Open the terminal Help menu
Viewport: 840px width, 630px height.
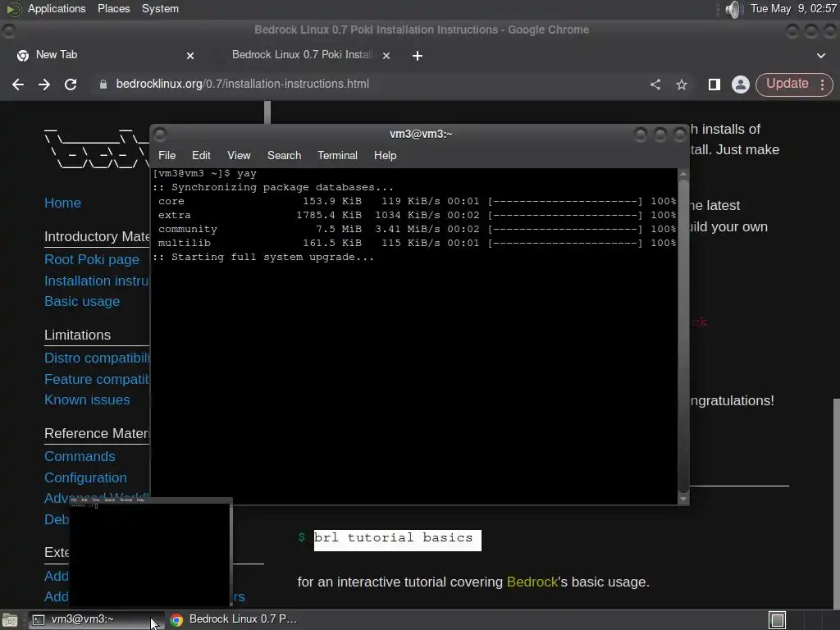click(x=385, y=155)
